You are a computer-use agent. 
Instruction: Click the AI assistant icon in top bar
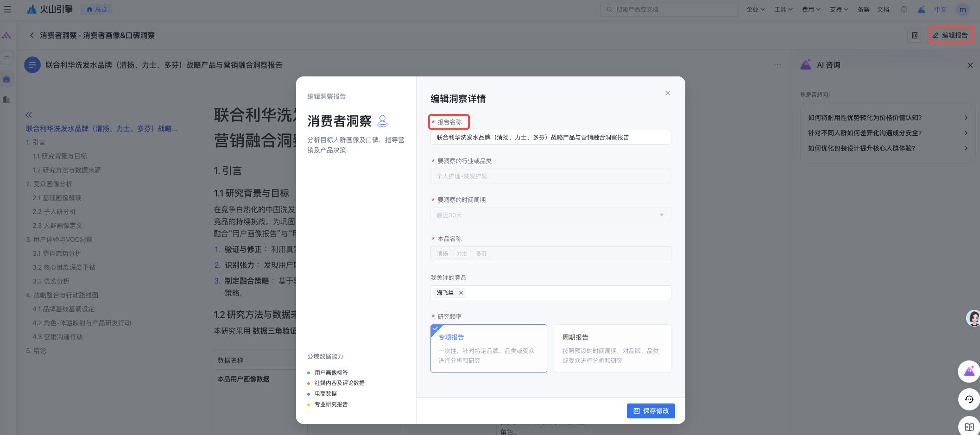coord(922,9)
